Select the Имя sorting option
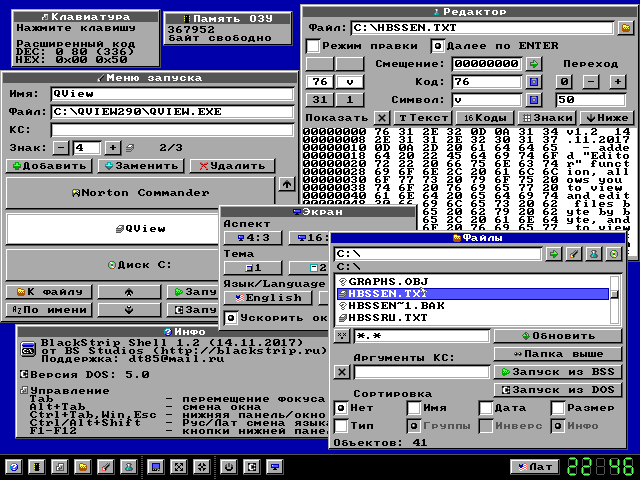The height and width of the screenshot is (480, 640). [x=414, y=407]
